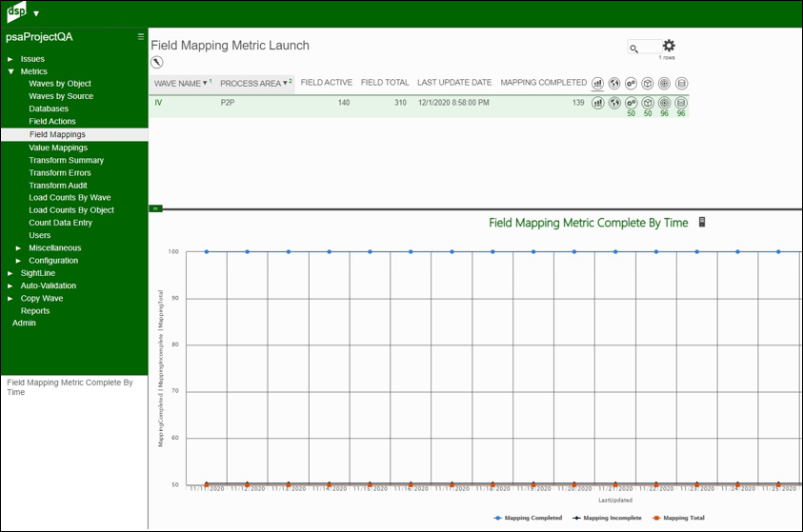
Task: Open globe icon in the IV row
Action: pos(614,103)
